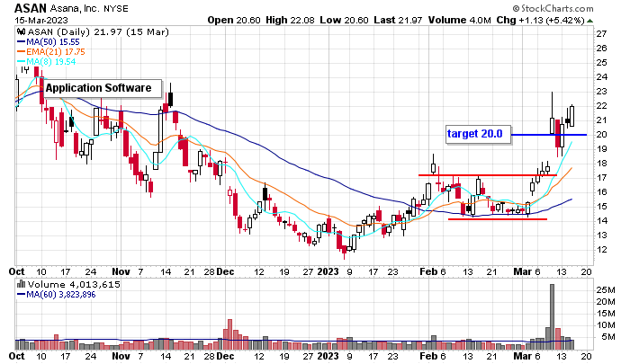Click the MA(60) 3,823,896 legend label
This screenshot has height=364, width=630.
coord(56,295)
